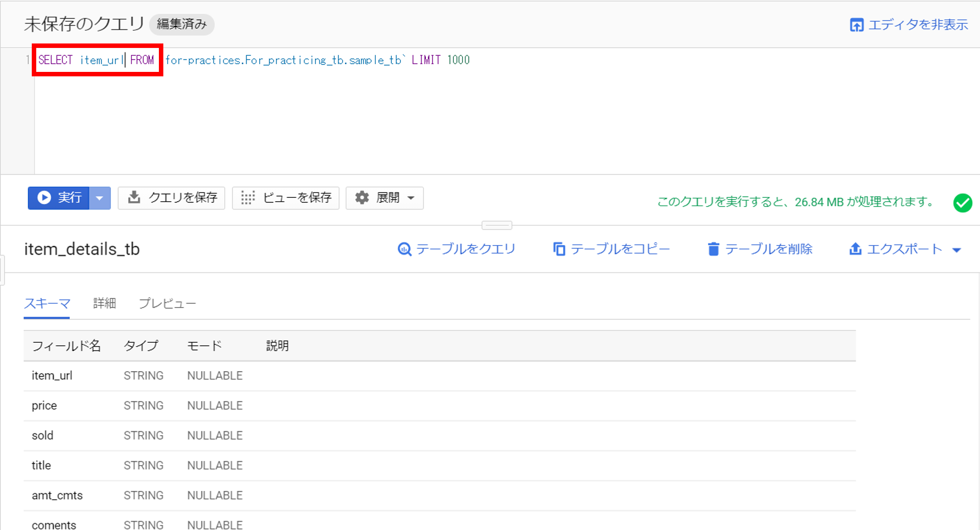Click the ビューを保存 grid icon

coord(248,198)
